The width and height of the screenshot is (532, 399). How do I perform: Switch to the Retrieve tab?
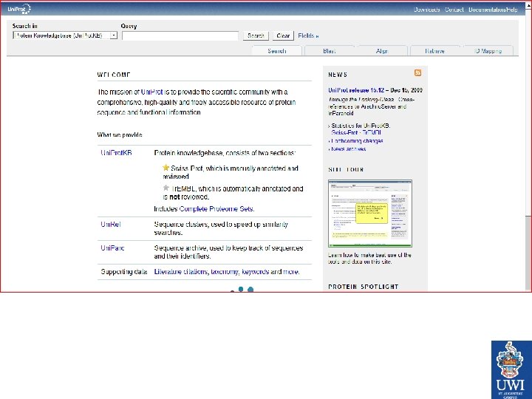434,51
